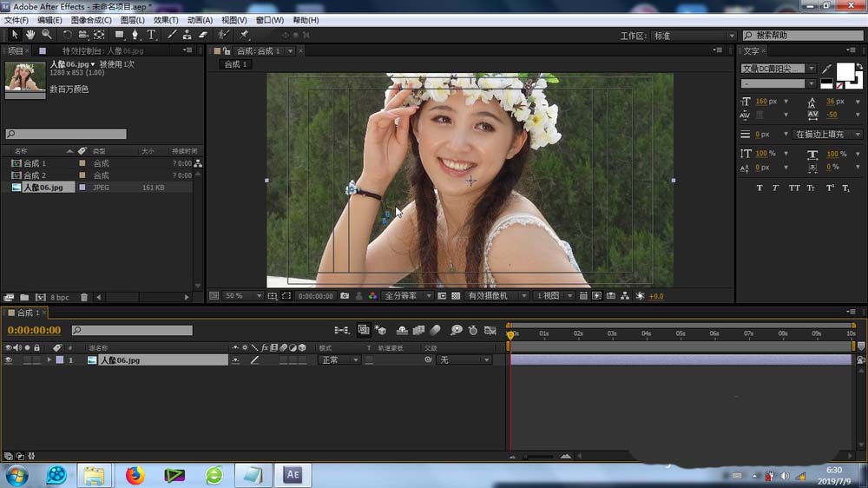Open the 工作区 标准 workspace dropdown
The image size is (868, 488).
[x=693, y=36]
